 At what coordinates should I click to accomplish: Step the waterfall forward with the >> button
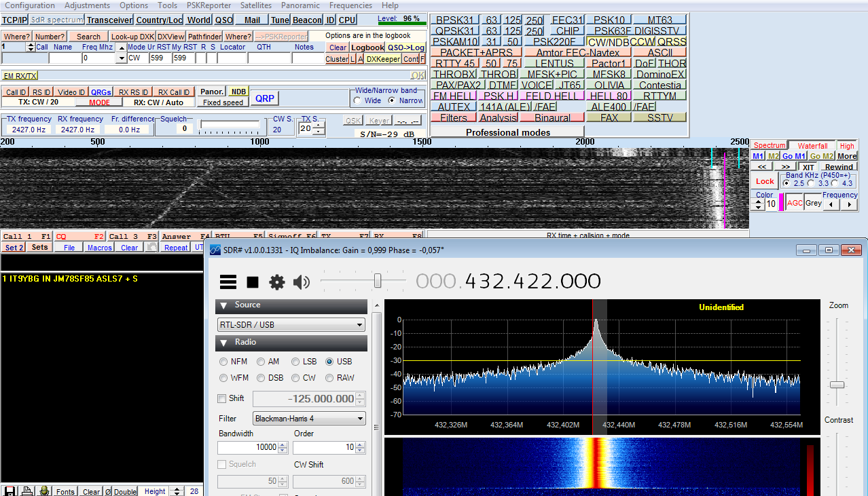(x=785, y=167)
